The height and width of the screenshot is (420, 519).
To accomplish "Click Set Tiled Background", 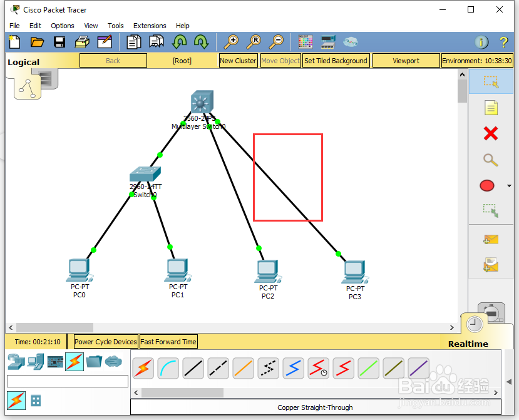I will coord(336,61).
